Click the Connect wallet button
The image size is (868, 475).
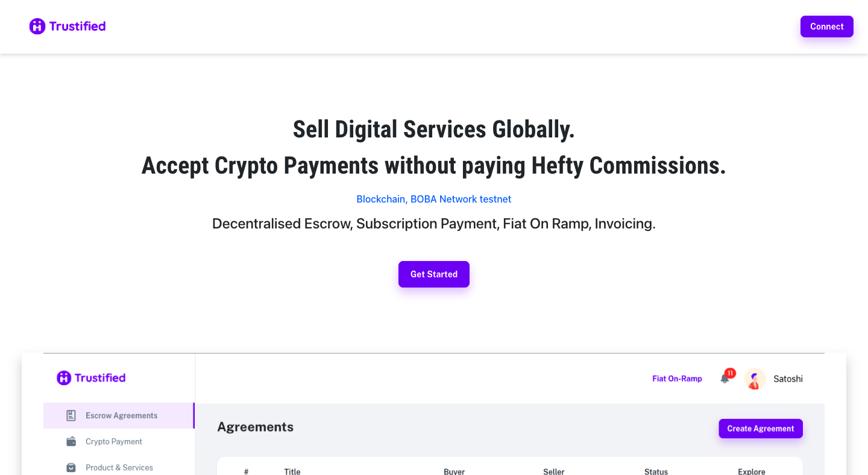[826, 27]
